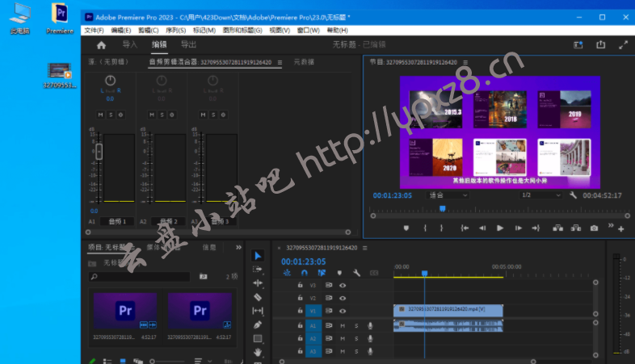Viewport: 635px width, 364px height.
Task: Click Go to Out point button
Action: [x=536, y=228]
